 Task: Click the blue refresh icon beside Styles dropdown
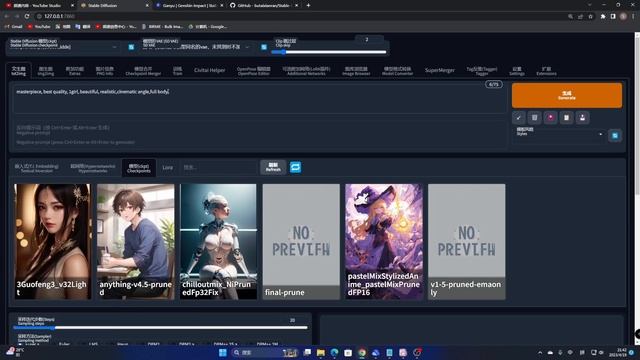[x=615, y=136]
